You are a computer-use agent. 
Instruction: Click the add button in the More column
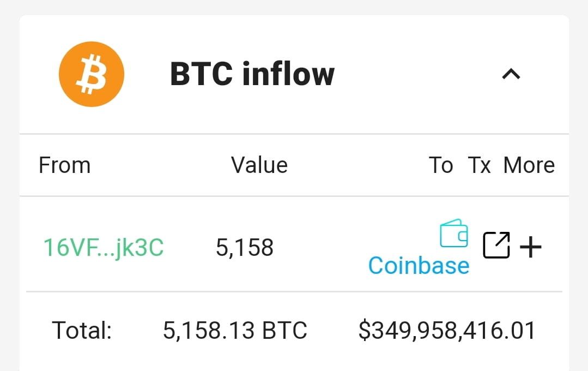(530, 246)
